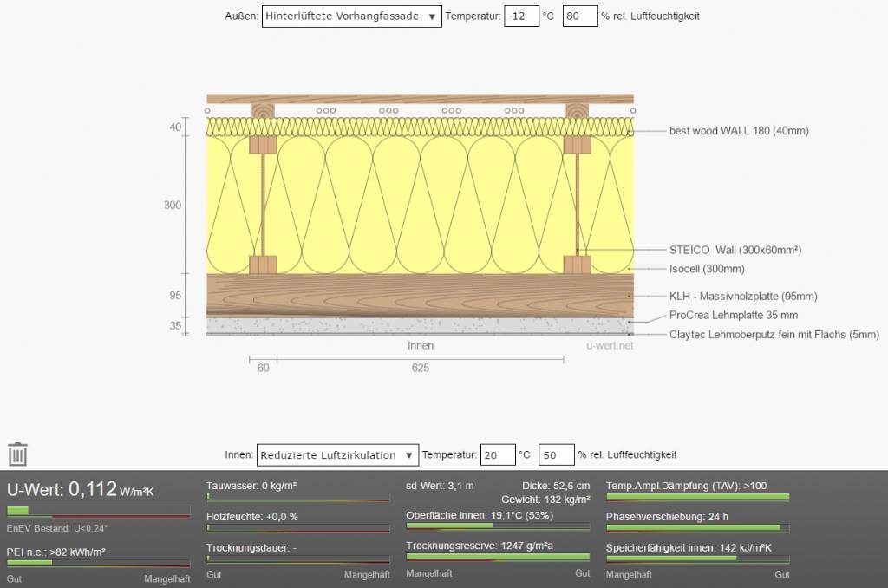888x588 pixels.
Task: Click the Phasenverschiebung: 24 h value
Action: [667, 517]
